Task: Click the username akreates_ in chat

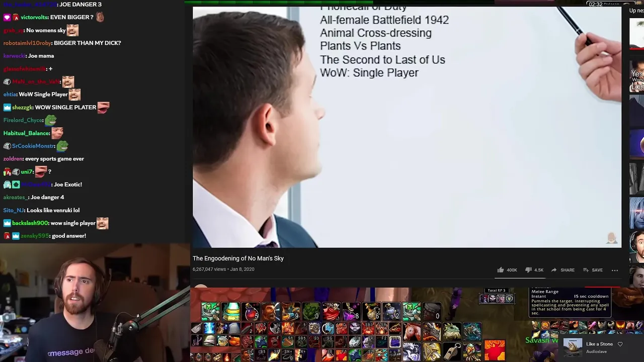Action: click(x=15, y=198)
